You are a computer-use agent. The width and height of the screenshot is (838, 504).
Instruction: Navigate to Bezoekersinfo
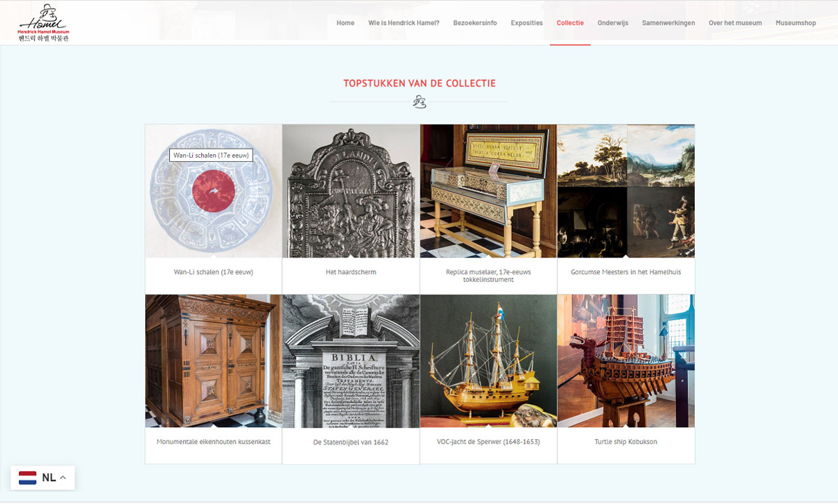coord(476,22)
